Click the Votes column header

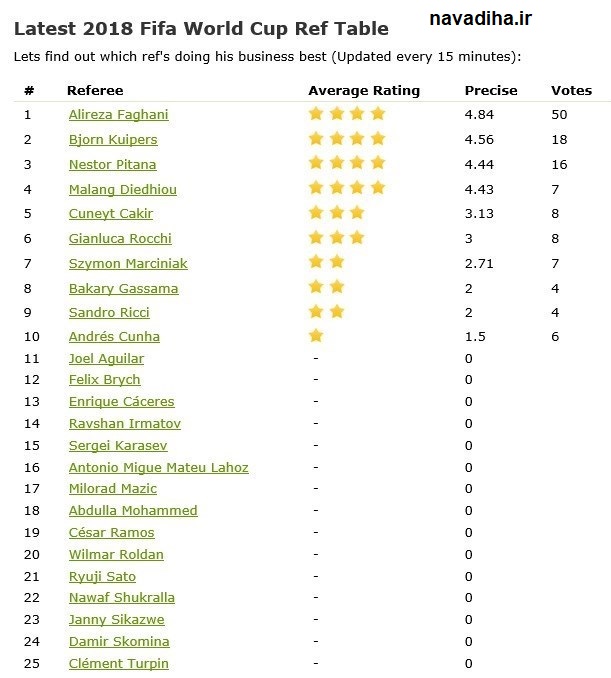(571, 91)
